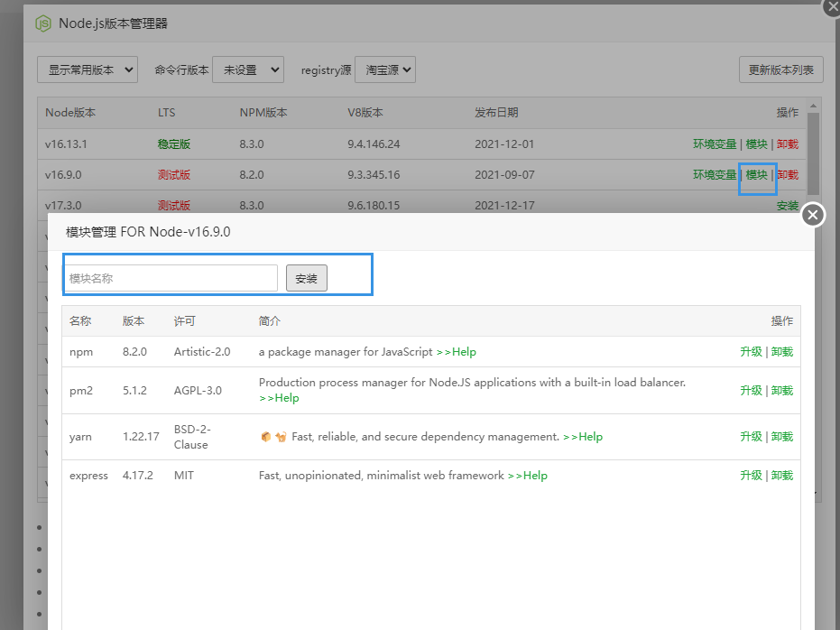Click the Artistic-2.0 license cell
The width and height of the screenshot is (840, 630).
tap(202, 352)
